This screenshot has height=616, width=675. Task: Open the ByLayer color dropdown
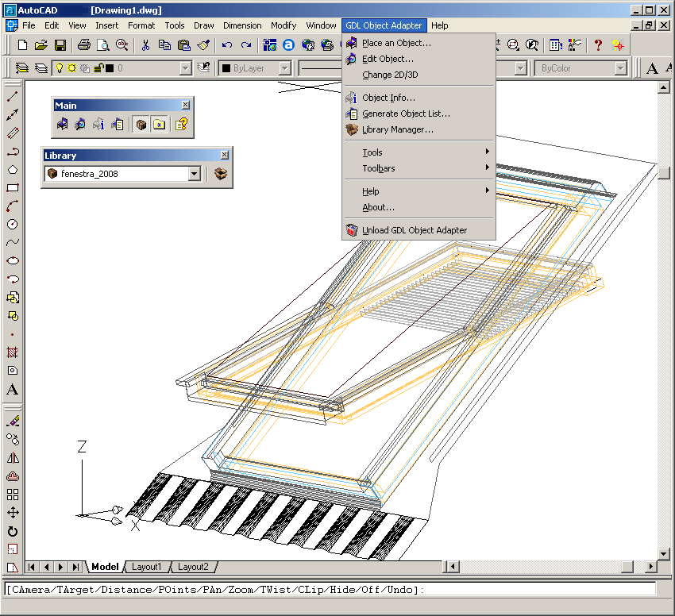pyautogui.click(x=284, y=68)
